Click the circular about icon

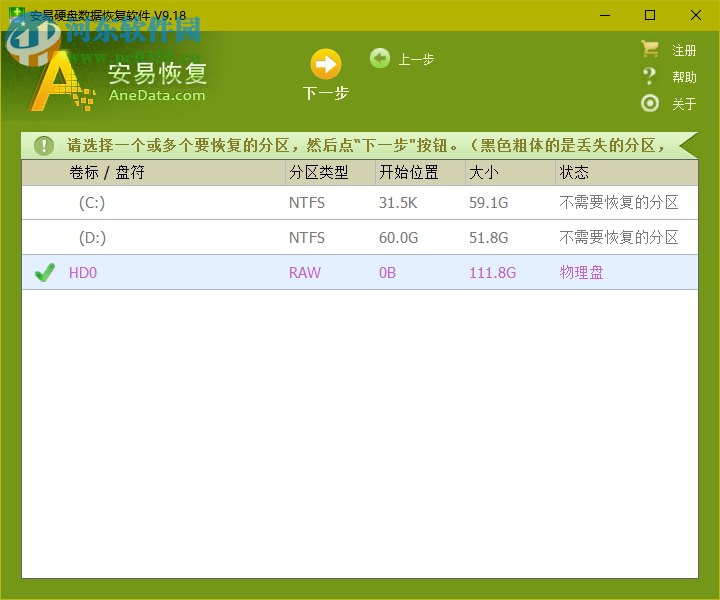tap(650, 103)
